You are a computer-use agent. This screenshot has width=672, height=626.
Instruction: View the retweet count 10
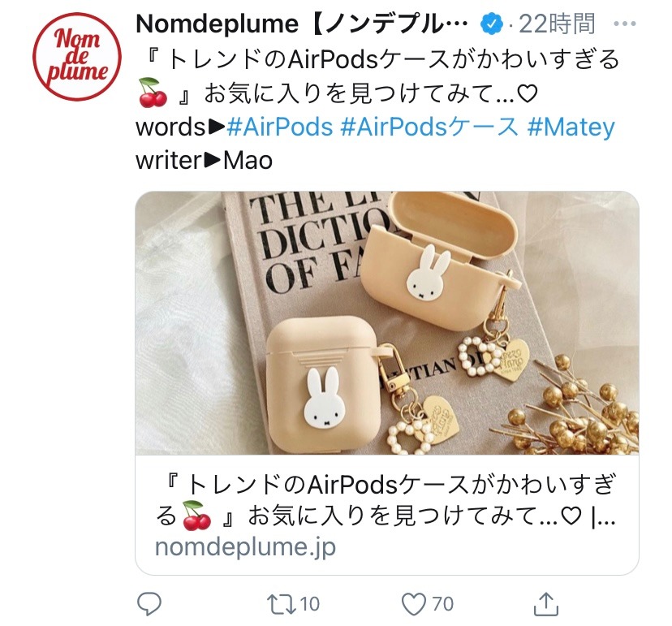pos(309,604)
